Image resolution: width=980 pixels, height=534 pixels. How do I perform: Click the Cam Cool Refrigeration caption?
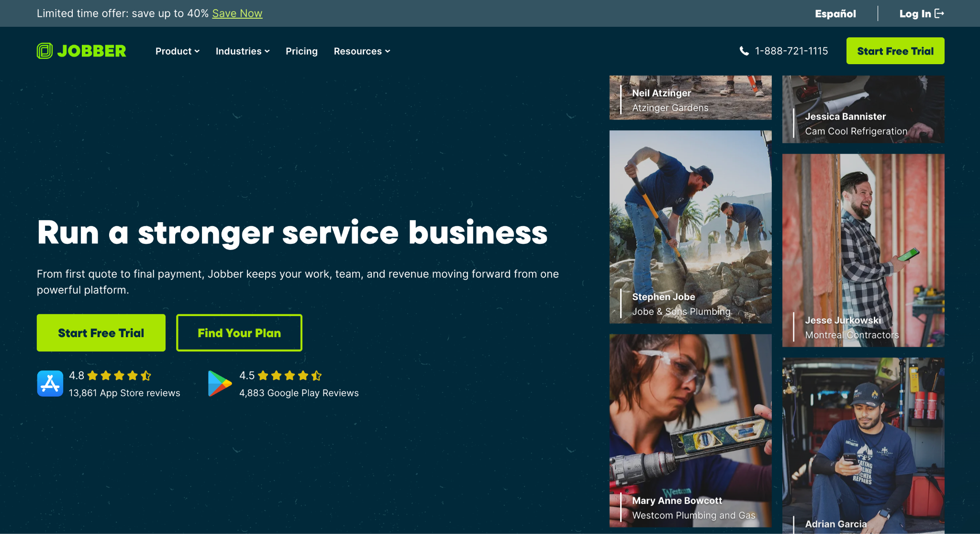[856, 131]
